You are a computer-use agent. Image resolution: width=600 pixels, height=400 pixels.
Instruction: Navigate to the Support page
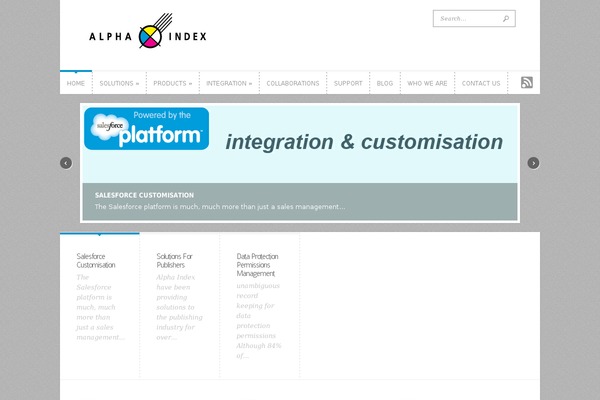tap(348, 83)
